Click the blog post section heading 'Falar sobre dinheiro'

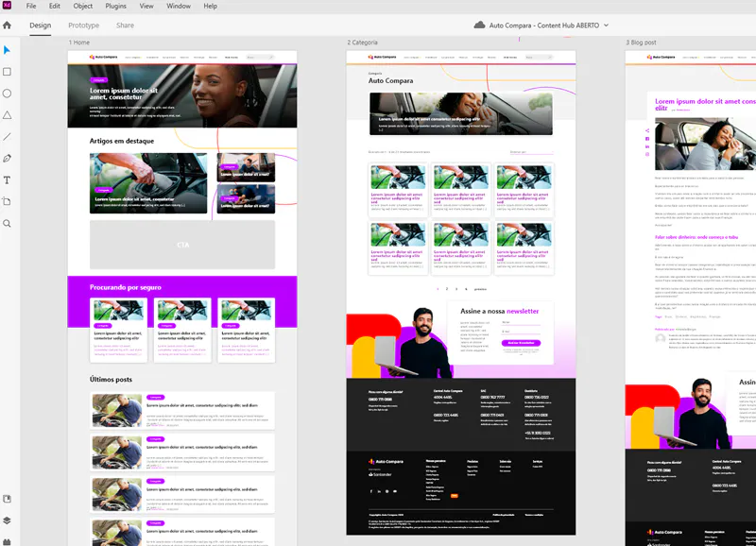(696, 237)
